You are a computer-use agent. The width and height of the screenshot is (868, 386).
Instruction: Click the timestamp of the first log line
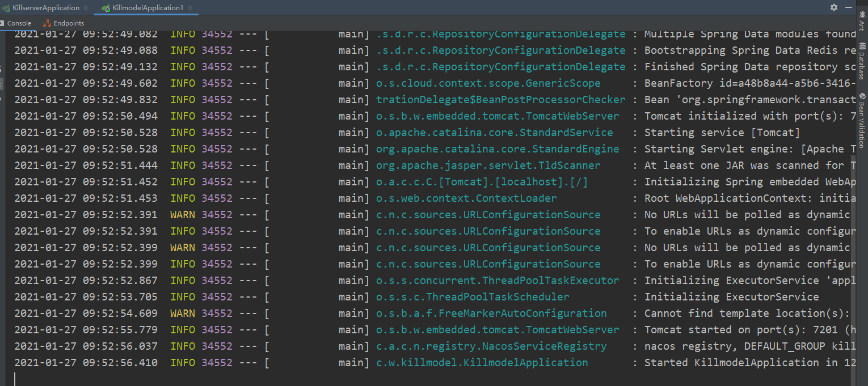coord(85,34)
